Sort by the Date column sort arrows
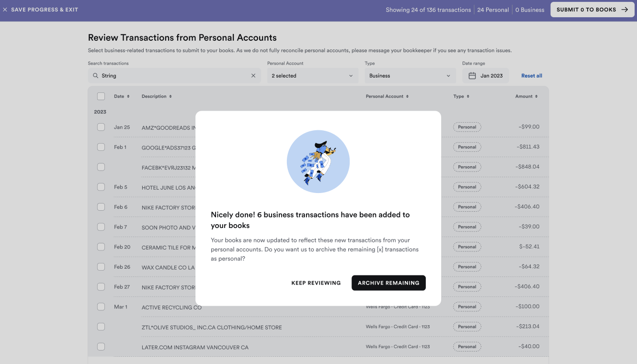Screen dimensions: 637x364 click(x=129, y=96)
